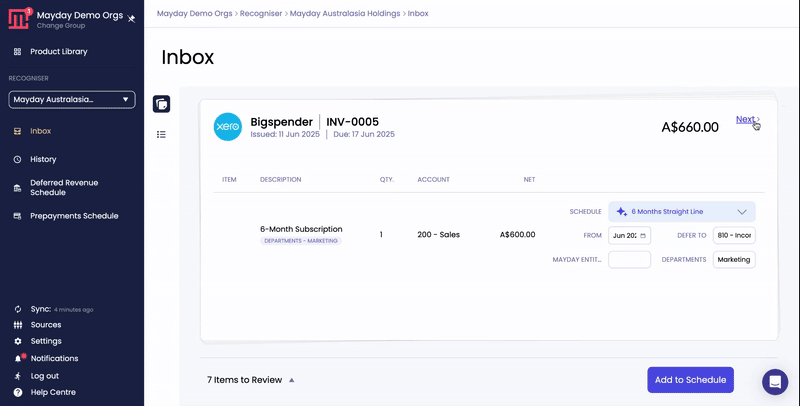Click the Mayday logo icon
This screenshot has height=406, width=800.
click(19, 18)
